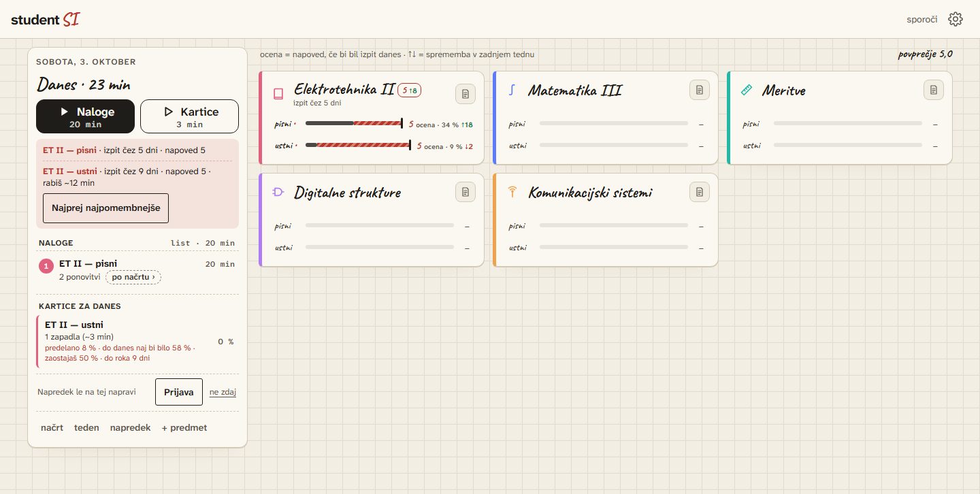This screenshot has width=980, height=494.
Task: Open the document icon on Digitalne strukture card
Action: [465, 192]
